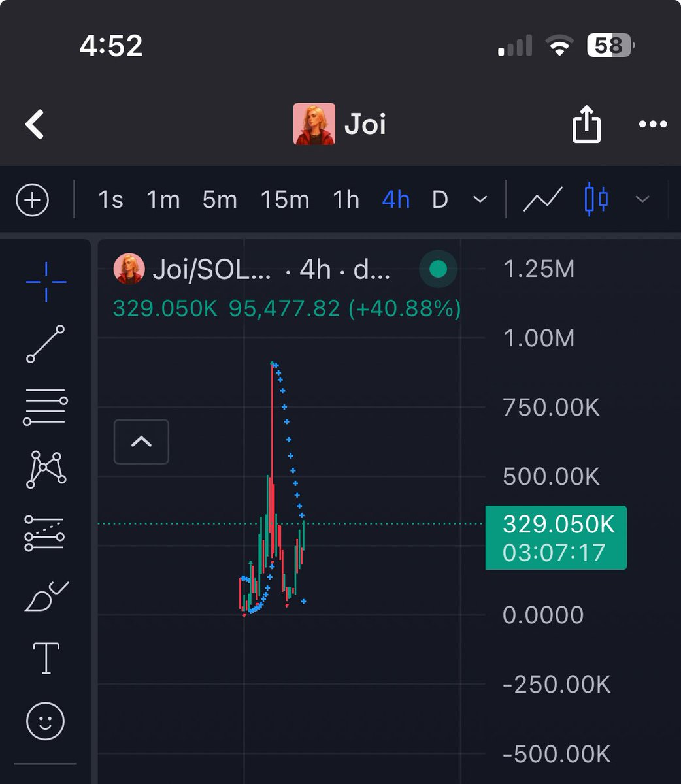Expand the chart style dropdown chevron
This screenshot has width=681, height=784.
pos(642,199)
